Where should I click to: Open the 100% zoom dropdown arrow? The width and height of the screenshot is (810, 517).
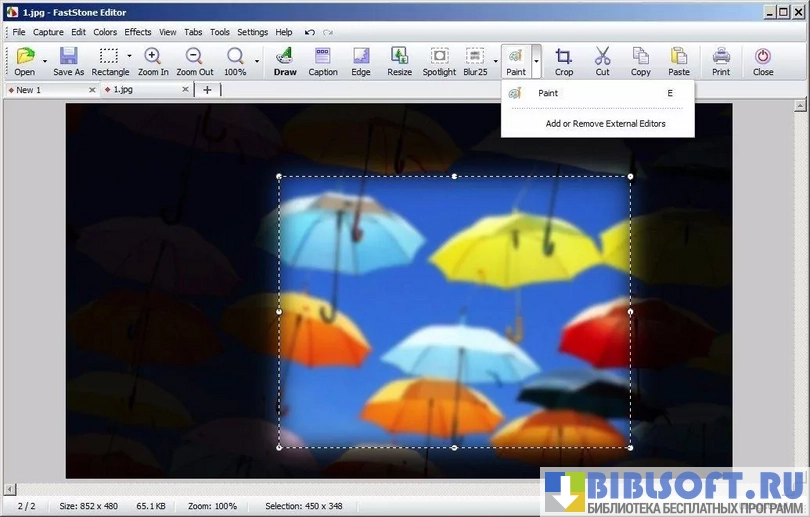(x=256, y=61)
